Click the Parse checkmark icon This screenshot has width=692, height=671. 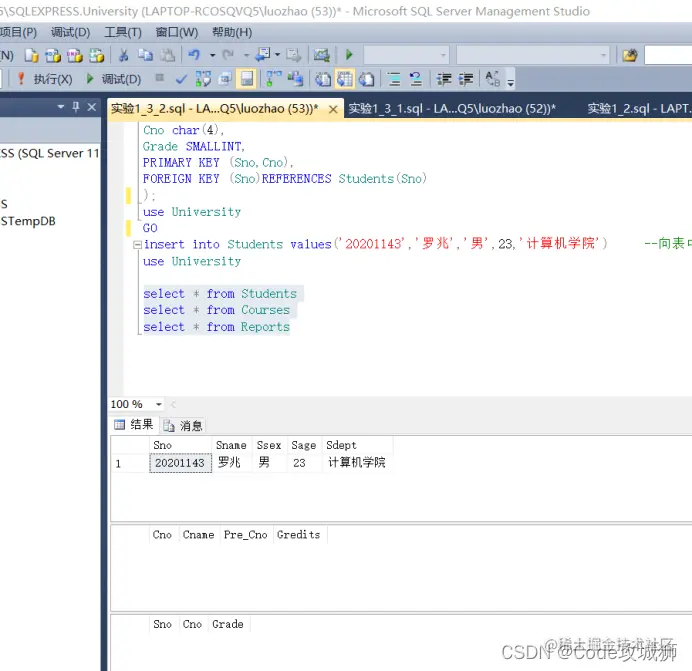(181, 79)
